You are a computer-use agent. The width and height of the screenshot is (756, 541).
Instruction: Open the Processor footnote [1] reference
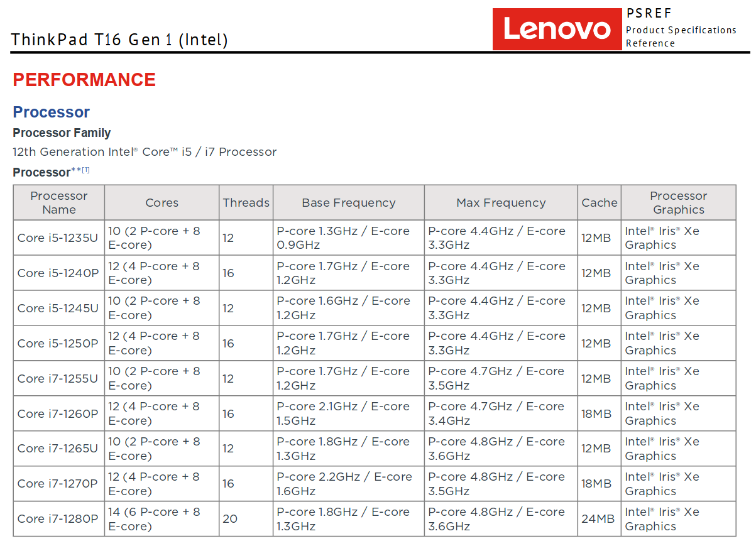[86, 170]
